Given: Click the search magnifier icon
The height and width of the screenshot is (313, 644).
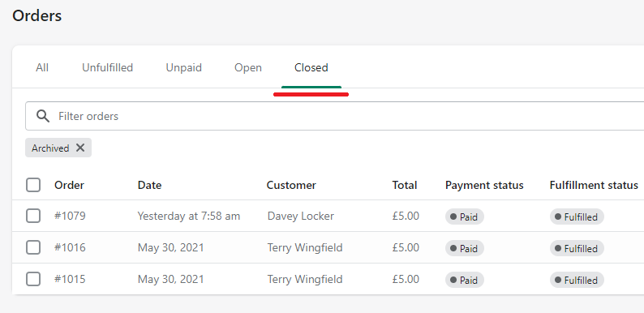Looking at the screenshot, I should (x=43, y=116).
